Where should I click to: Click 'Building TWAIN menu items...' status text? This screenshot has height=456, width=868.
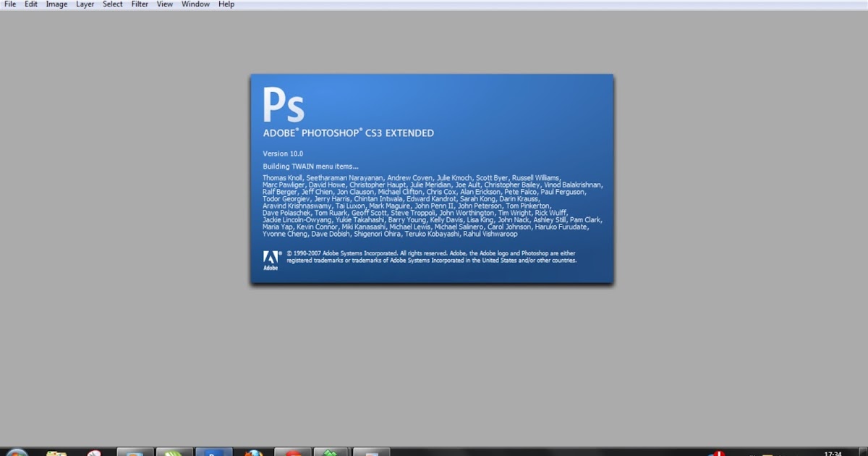point(310,166)
